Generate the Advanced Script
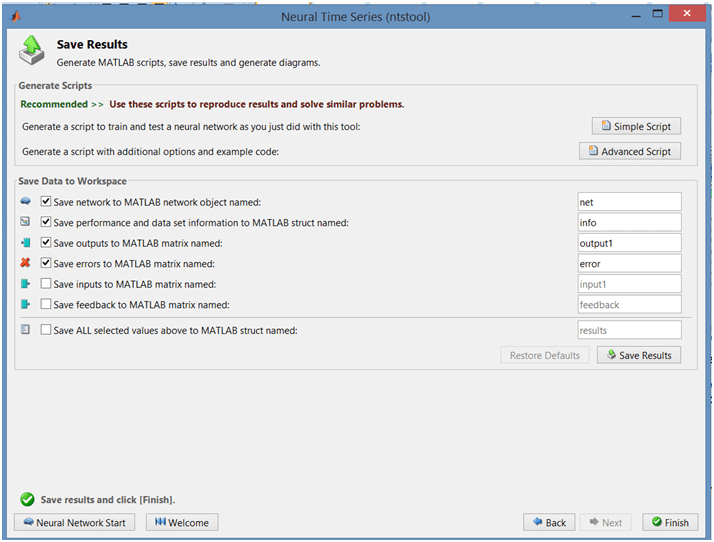The height and width of the screenshot is (542, 714). (x=630, y=151)
